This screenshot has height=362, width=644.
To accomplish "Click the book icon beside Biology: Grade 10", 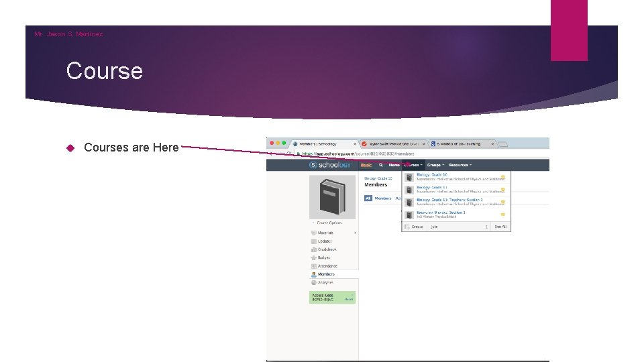I will coord(409,177).
